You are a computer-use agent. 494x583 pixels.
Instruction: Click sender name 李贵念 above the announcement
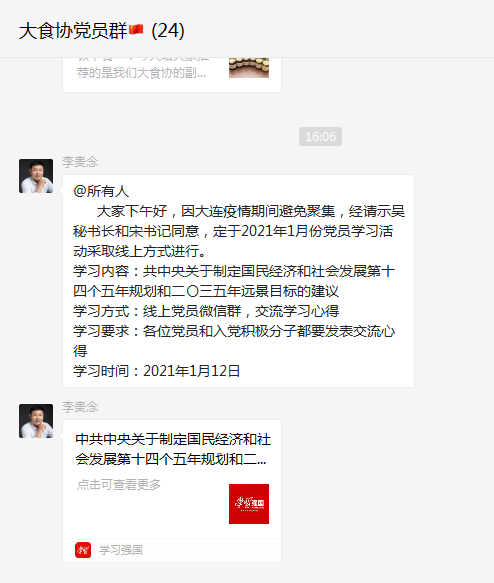pyautogui.click(x=80, y=162)
